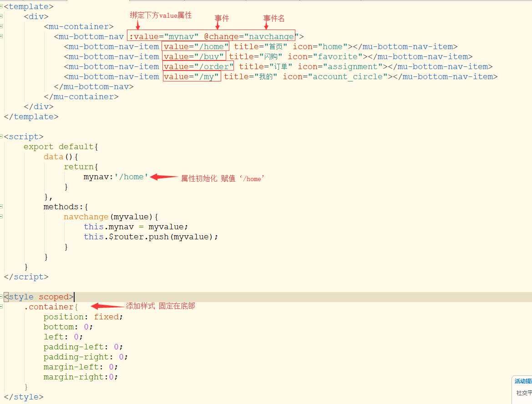
Task: Click the closing </script> tag
Action: click(26, 277)
